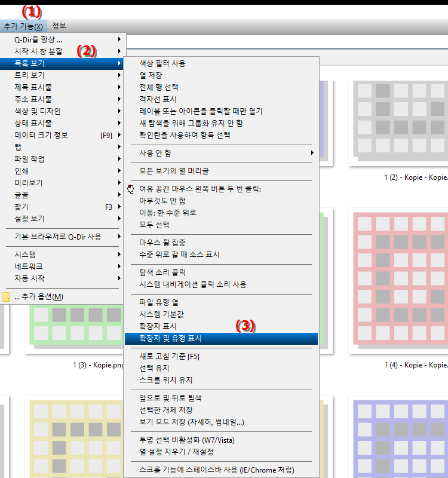Expand the 트리 보기 submenu
This screenshot has width=448, height=478.
62,75
